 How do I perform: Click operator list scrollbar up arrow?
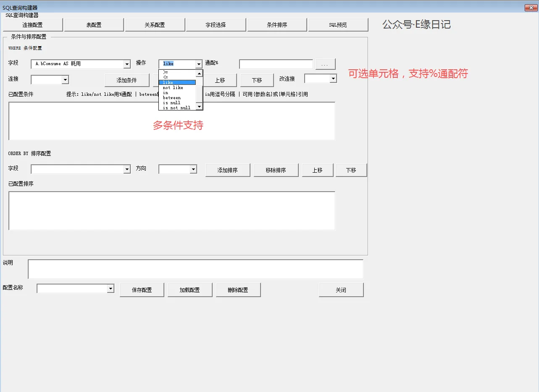(x=200, y=74)
